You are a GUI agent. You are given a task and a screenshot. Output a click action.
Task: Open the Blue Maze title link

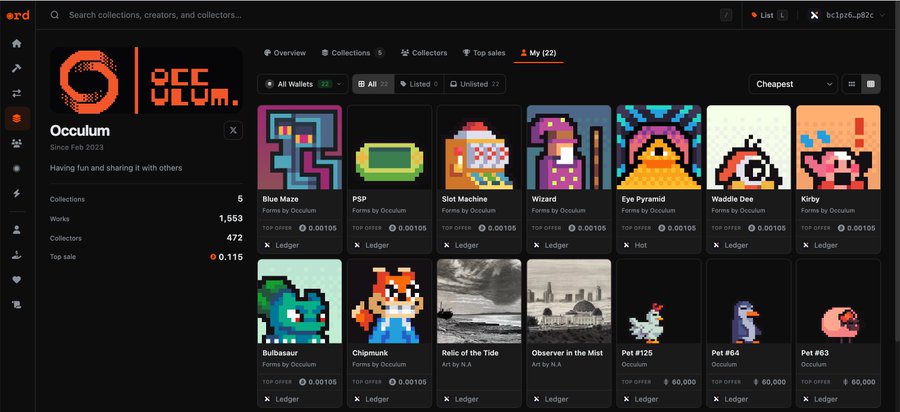coord(280,199)
